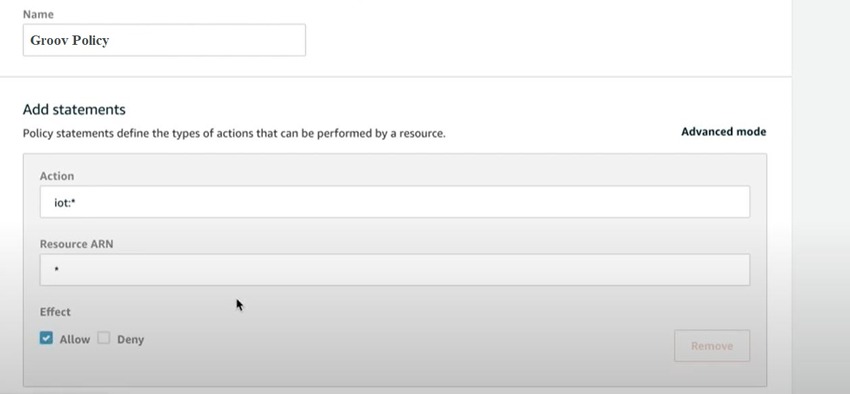Switch to Advanced mode
Screen dimensions: 850x394
click(723, 132)
